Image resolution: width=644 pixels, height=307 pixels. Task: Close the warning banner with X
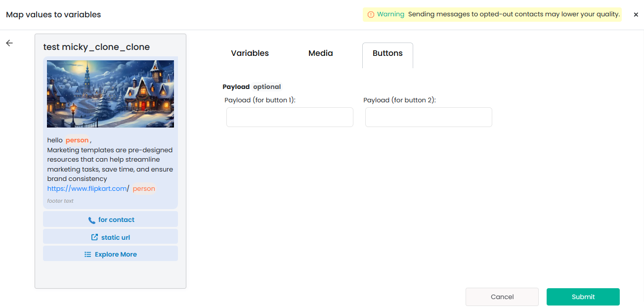coord(636,15)
